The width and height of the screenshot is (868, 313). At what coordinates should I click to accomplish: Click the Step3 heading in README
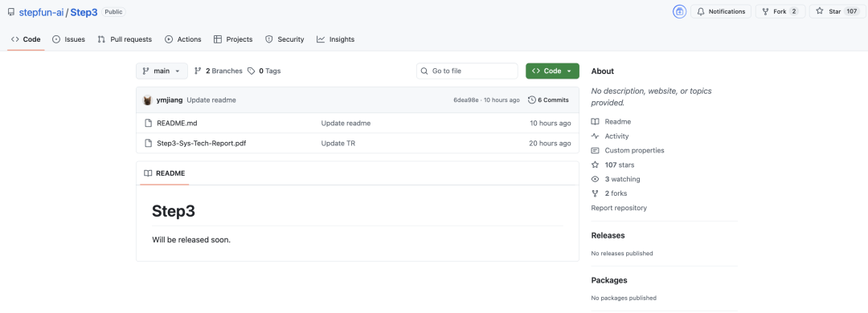point(174,211)
